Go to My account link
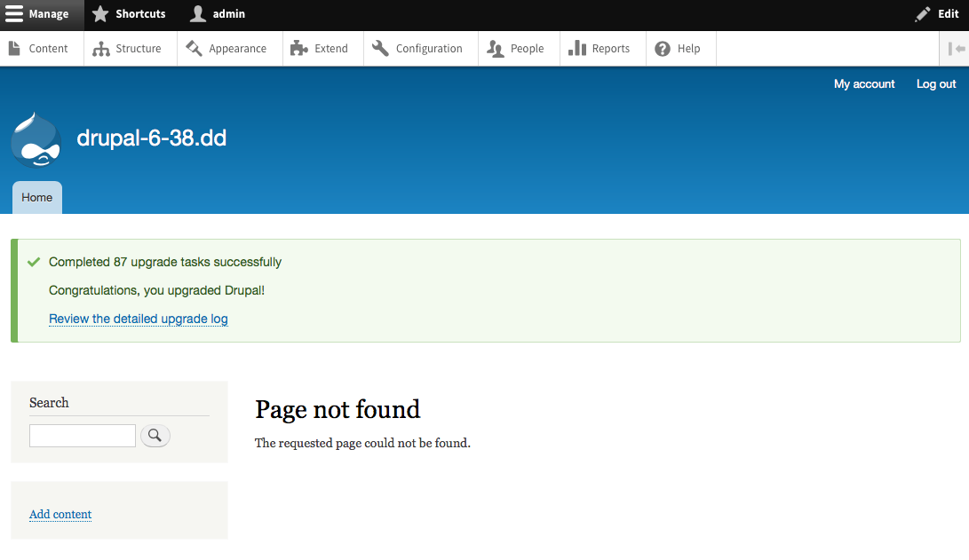This screenshot has width=969, height=560. [x=864, y=84]
